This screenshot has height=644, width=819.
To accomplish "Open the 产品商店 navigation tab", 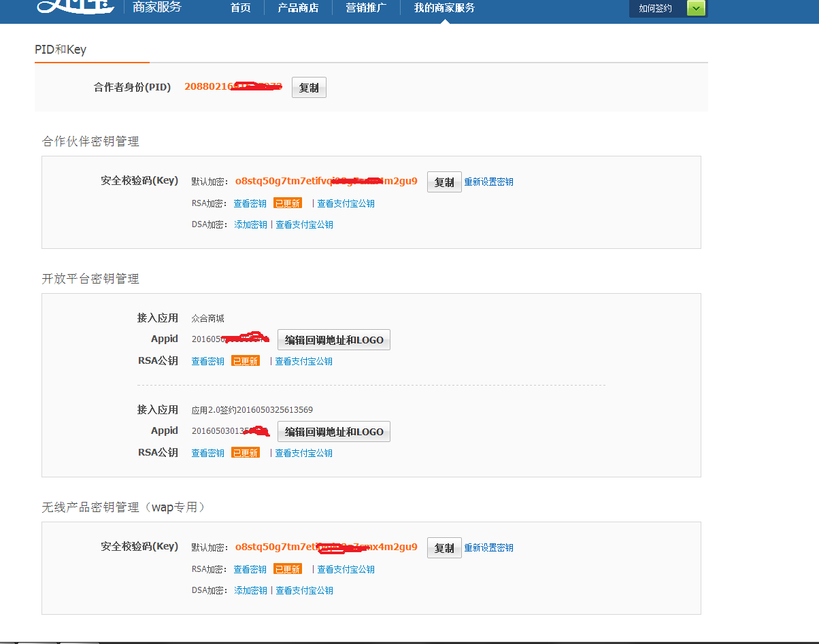I will point(298,8).
